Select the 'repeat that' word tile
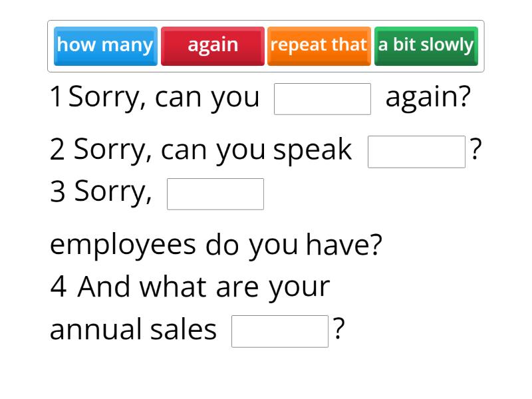This screenshot has height=399, width=532. coord(319,45)
